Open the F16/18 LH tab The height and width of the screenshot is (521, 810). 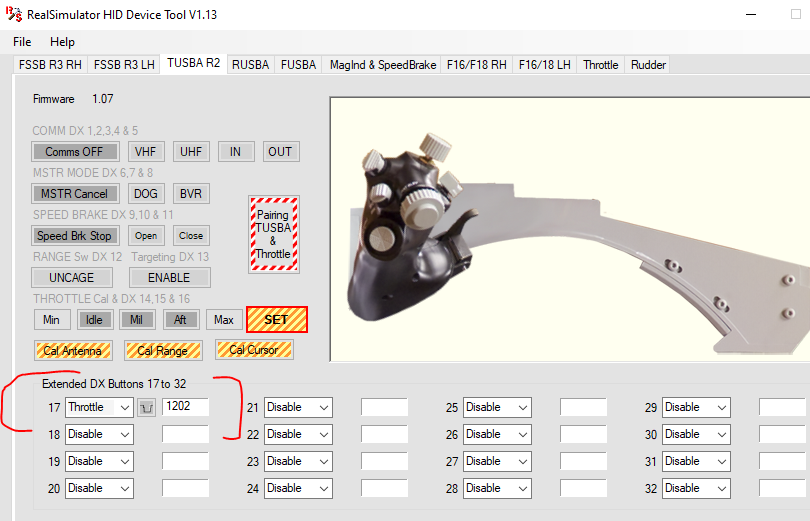point(544,65)
